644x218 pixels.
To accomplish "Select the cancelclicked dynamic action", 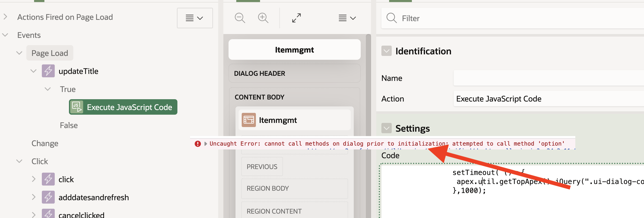I will click(x=81, y=215).
